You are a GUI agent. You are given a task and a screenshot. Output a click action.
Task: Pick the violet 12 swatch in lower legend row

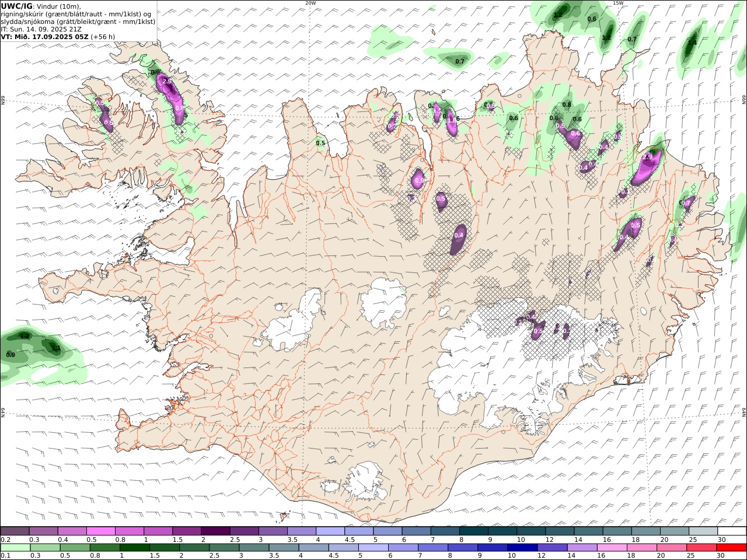click(x=551, y=548)
